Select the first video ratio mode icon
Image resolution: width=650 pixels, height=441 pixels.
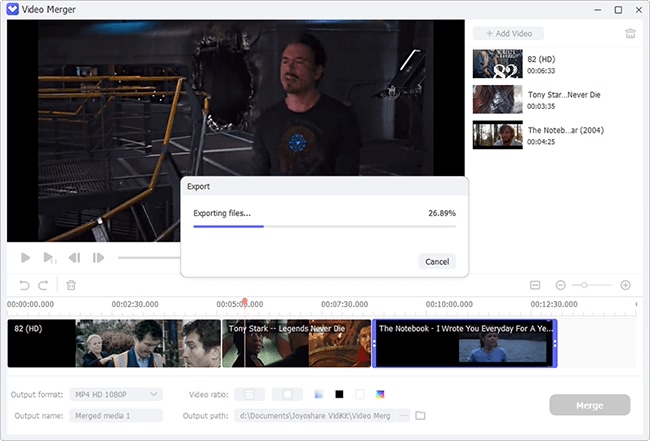point(249,394)
